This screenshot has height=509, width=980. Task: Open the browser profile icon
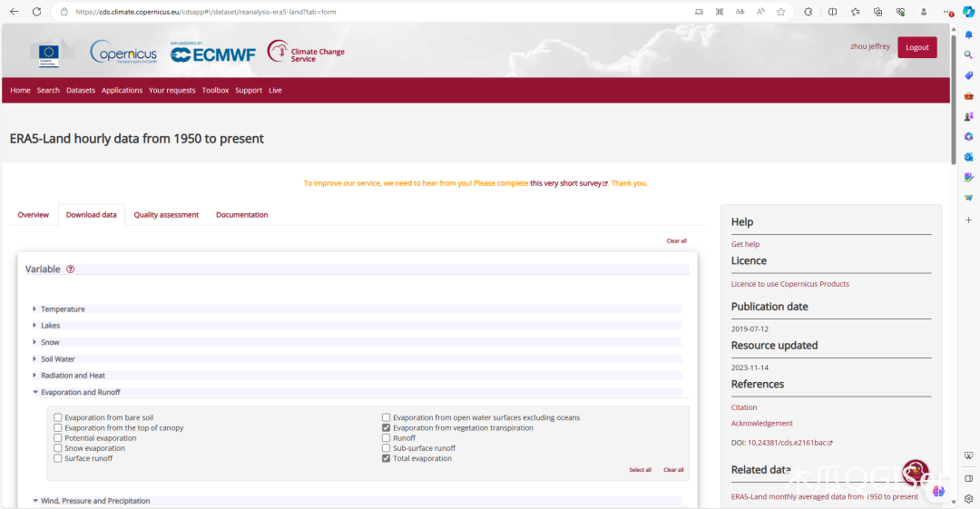[x=924, y=11]
